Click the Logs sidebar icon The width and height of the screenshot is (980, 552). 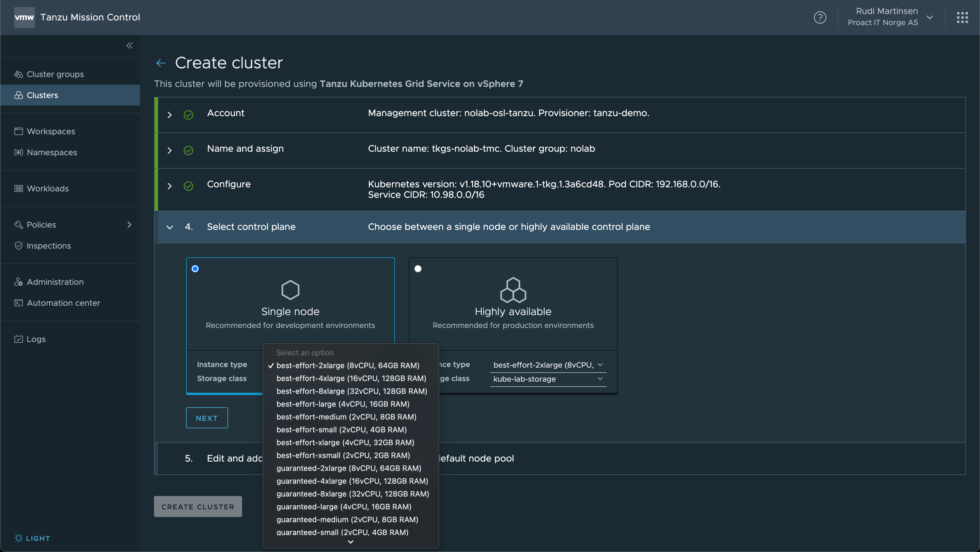click(18, 339)
